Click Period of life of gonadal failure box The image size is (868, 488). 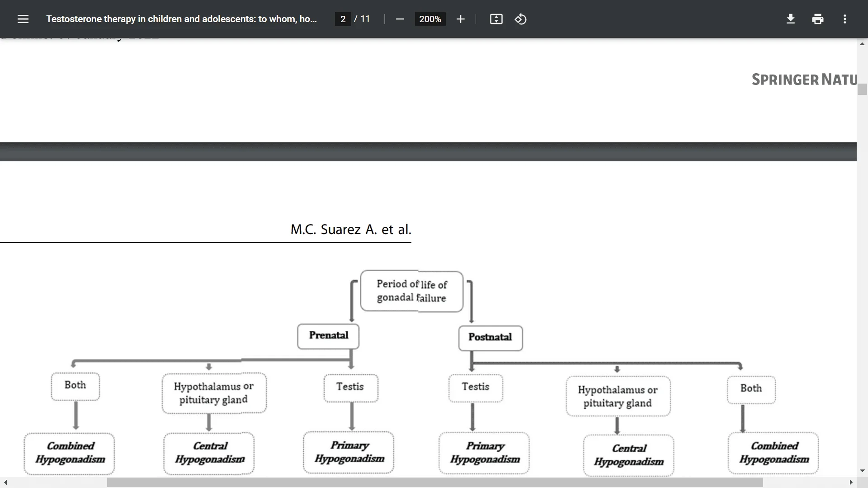[x=411, y=291]
